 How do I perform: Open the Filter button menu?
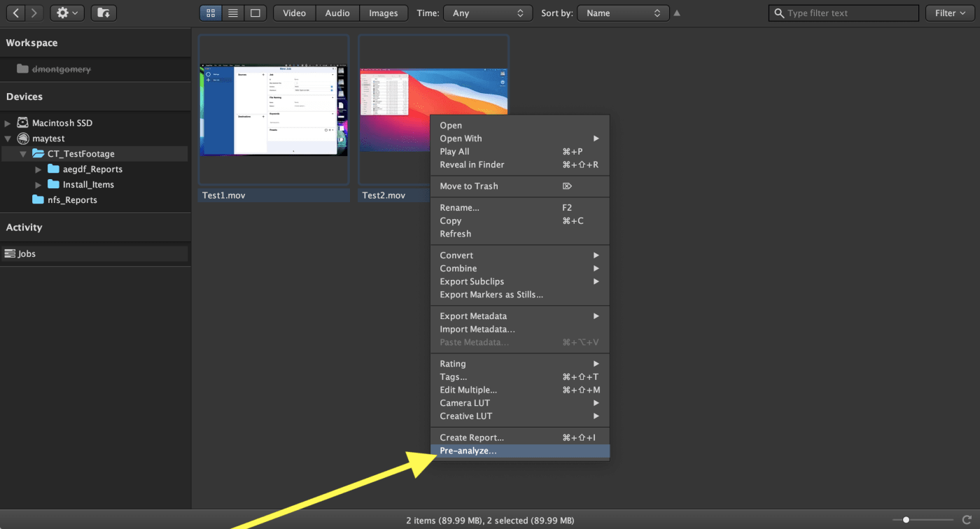[x=950, y=13]
